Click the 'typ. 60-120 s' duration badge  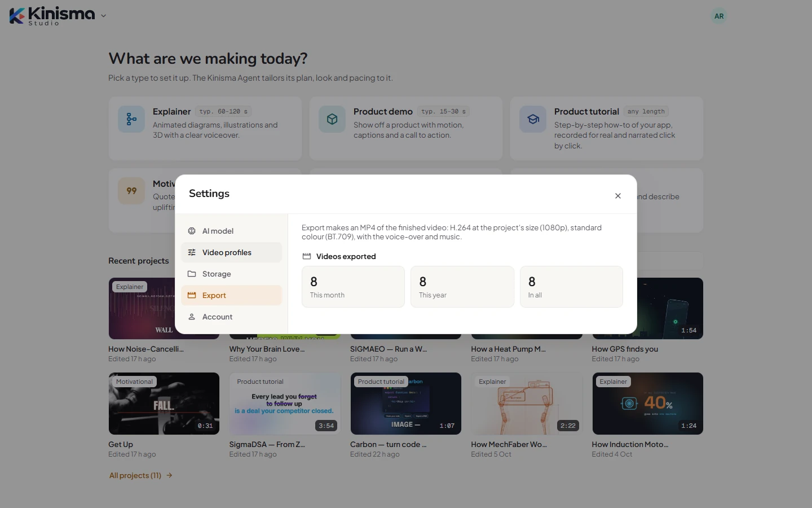coord(224,112)
